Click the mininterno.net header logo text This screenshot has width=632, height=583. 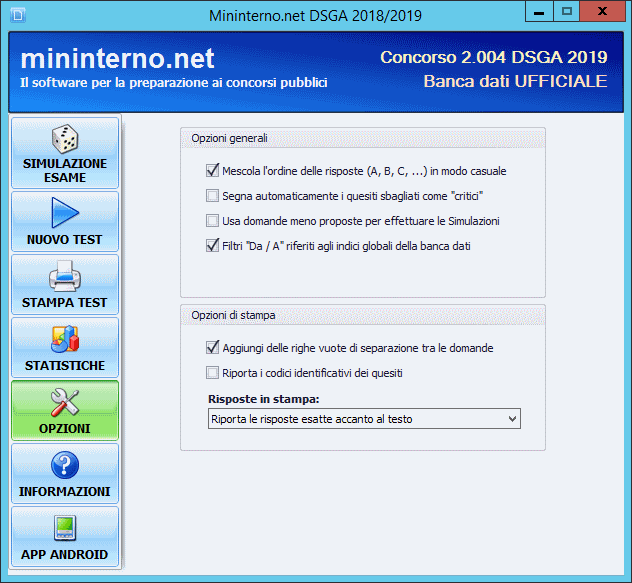pyautogui.click(x=116, y=59)
